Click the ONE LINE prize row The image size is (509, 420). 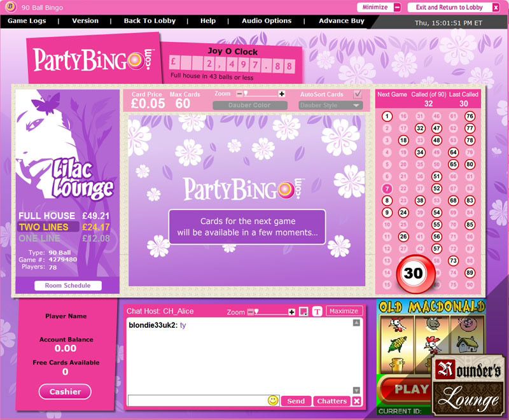64,238
